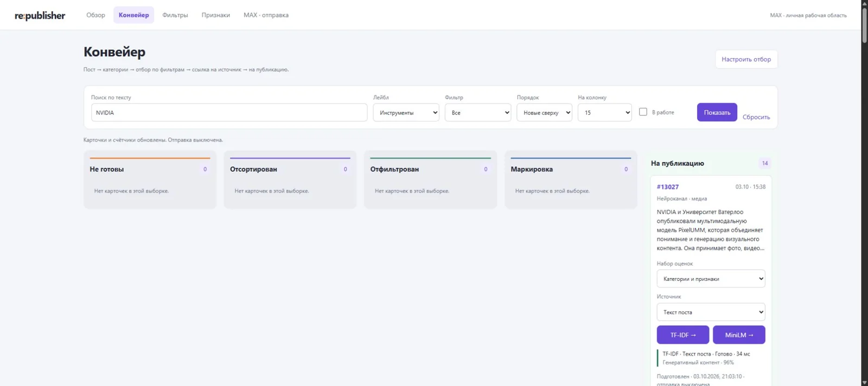The image size is (868, 386).
Task: Run the TF-IDF → button
Action: click(x=683, y=335)
